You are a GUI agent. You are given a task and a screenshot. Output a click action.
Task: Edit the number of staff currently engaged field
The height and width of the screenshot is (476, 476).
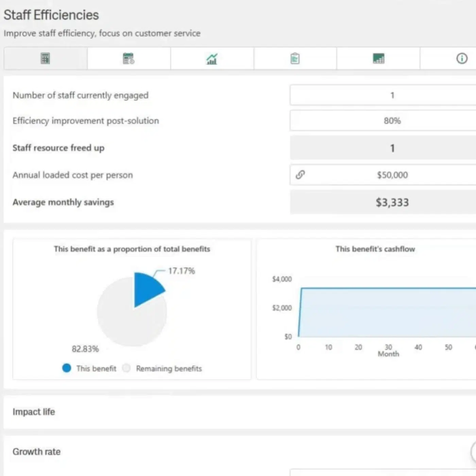(x=392, y=95)
